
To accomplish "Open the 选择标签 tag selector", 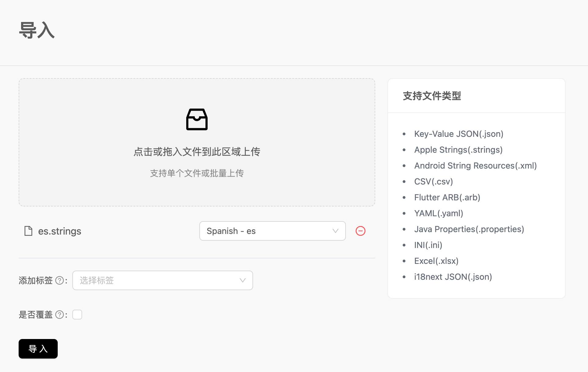I will coord(163,280).
